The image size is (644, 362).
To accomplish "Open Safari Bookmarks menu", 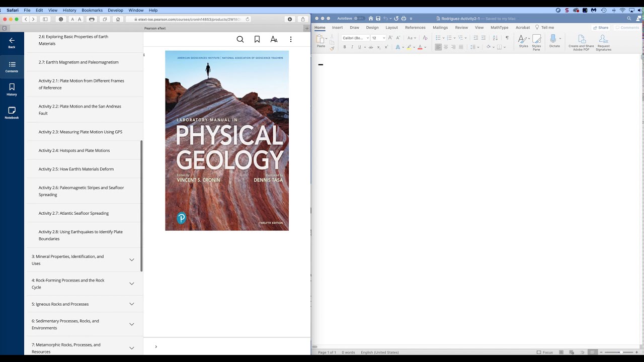I will click(92, 10).
